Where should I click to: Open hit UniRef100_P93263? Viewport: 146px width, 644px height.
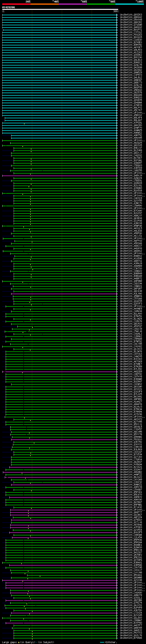pos(131,35)
